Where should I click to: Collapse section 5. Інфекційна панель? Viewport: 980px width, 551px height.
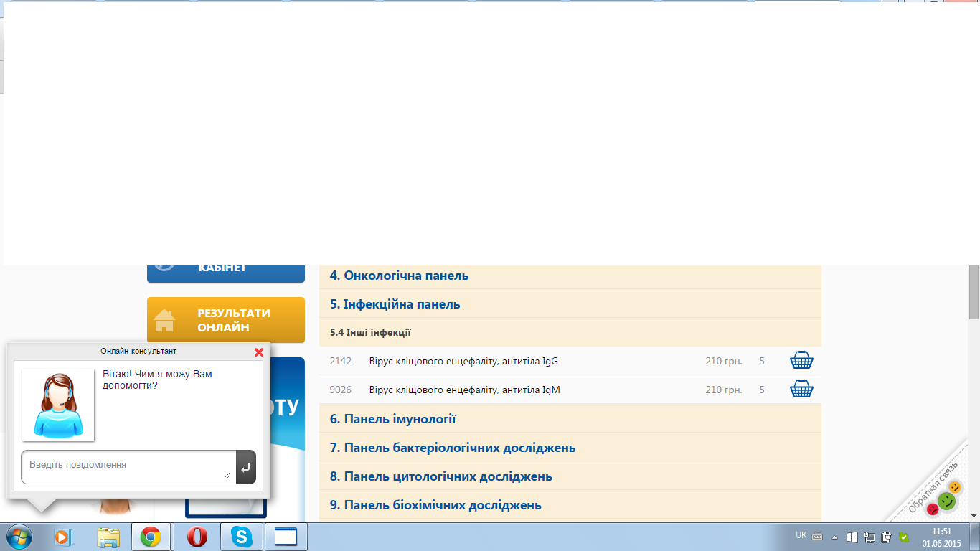pos(395,304)
